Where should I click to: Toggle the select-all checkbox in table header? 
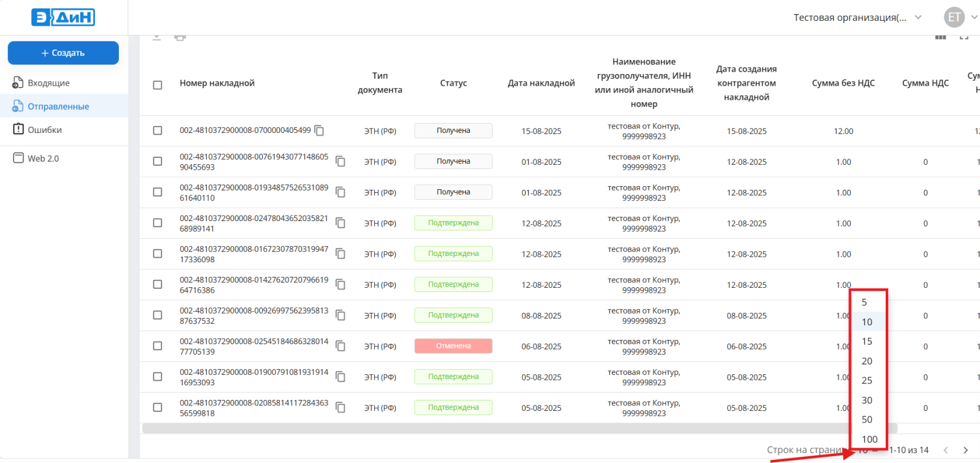point(157,85)
